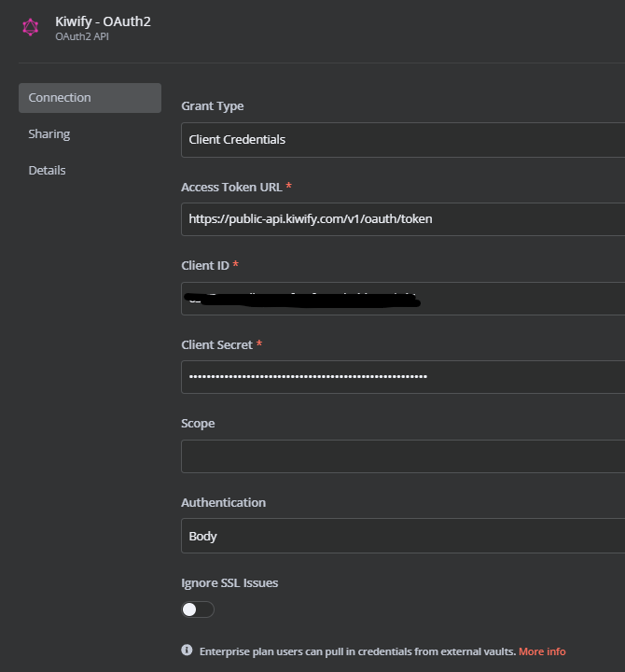Open the Grant Type dropdown
This screenshot has width=625, height=672.
(403, 140)
